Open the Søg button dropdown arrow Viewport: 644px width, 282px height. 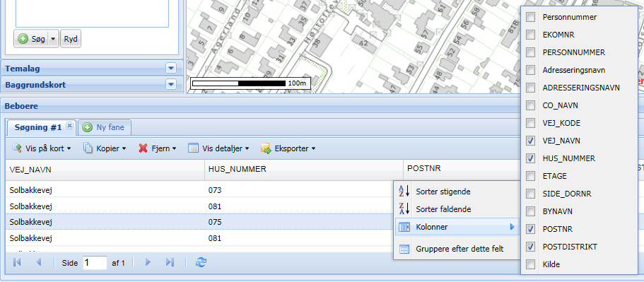tap(53, 40)
